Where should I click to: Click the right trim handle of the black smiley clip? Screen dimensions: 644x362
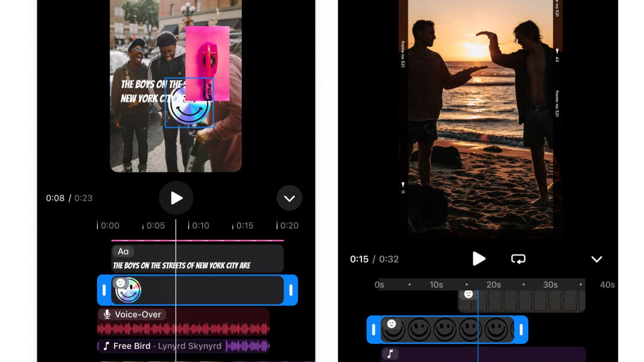(x=521, y=330)
